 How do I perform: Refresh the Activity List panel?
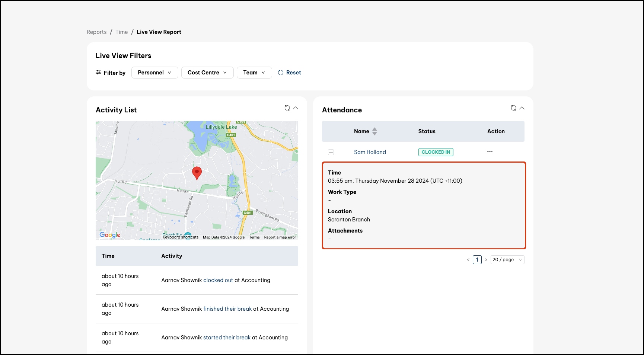pyautogui.click(x=287, y=108)
